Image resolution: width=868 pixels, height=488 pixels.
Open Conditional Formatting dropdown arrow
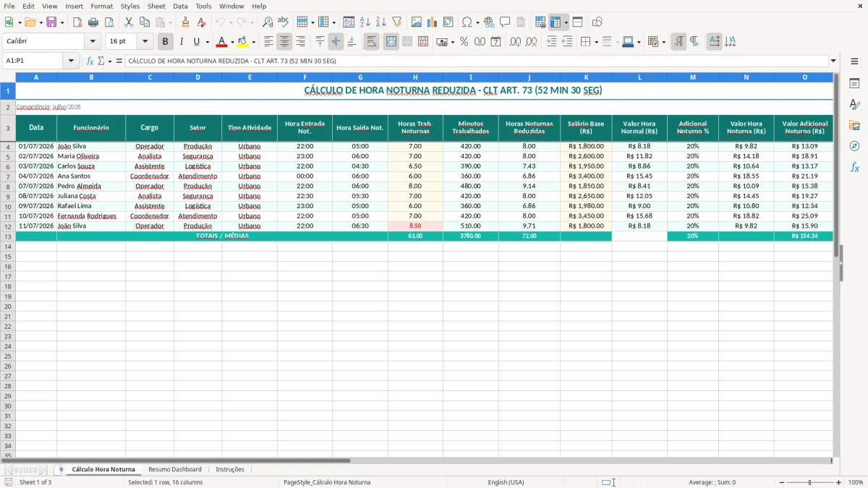pyautogui.click(x=663, y=42)
